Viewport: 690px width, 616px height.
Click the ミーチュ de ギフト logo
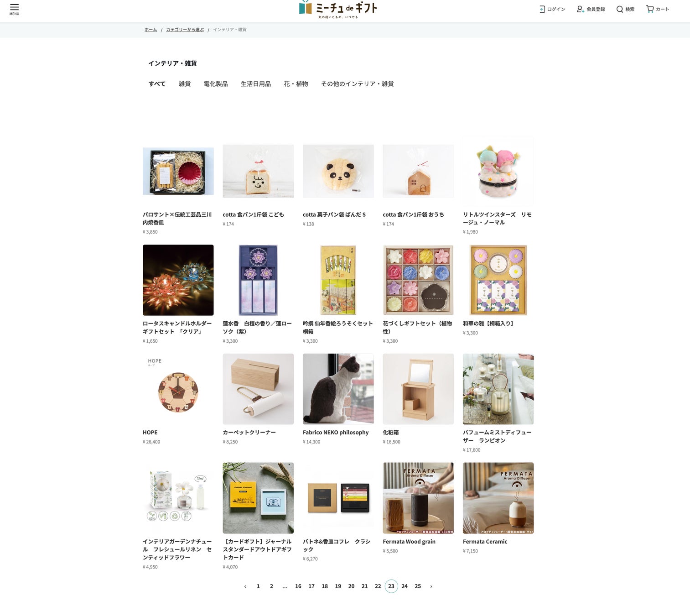pos(338,10)
